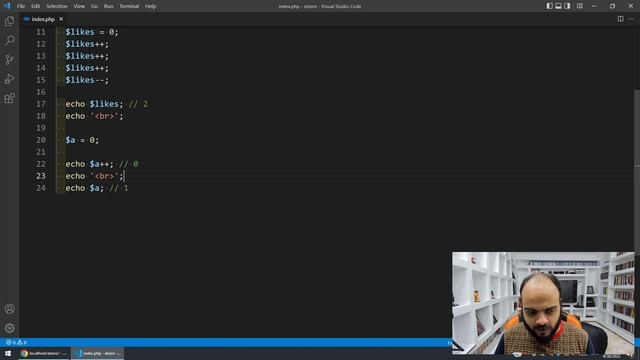Open the Explorer view in activity bar

click(9, 21)
